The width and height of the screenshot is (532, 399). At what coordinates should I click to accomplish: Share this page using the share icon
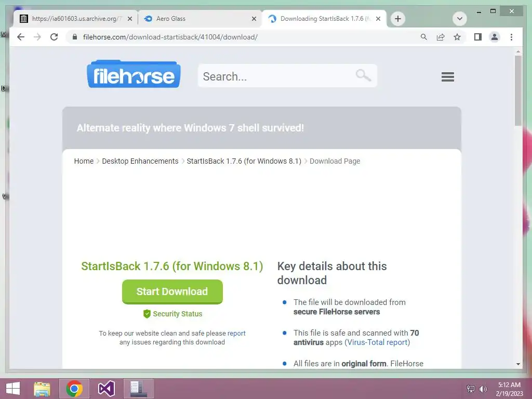pos(441,37)
